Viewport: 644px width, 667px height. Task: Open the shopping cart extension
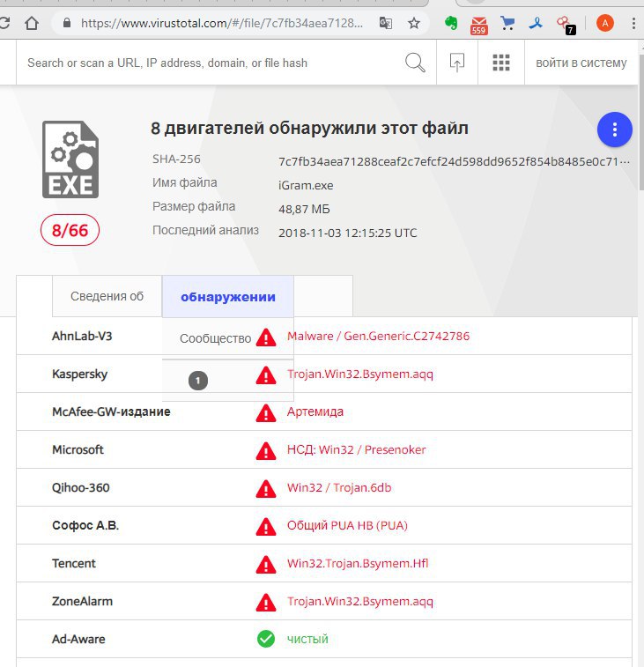[507, 23]
